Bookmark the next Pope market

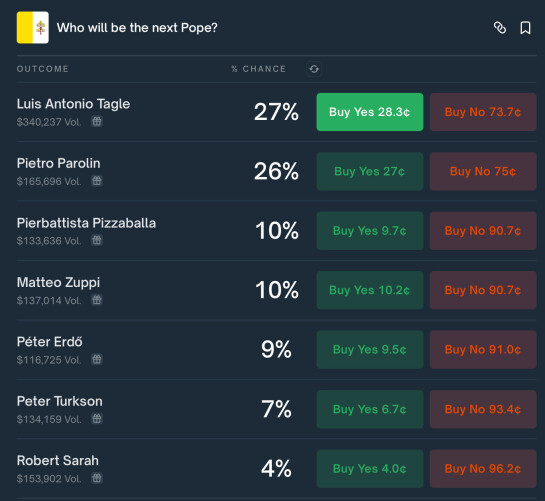click(525, 28)
